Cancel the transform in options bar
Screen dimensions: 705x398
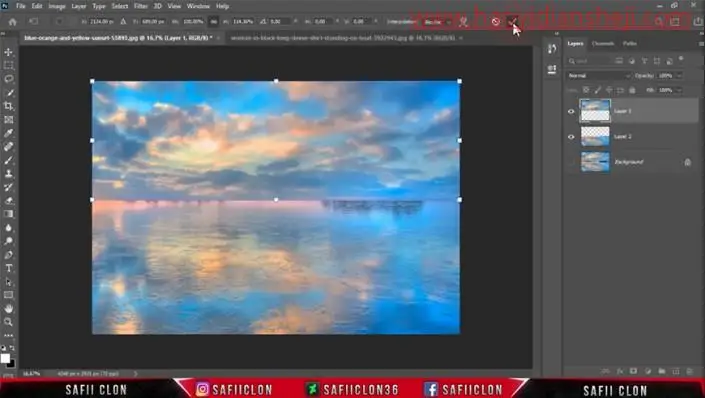point(495,22)
